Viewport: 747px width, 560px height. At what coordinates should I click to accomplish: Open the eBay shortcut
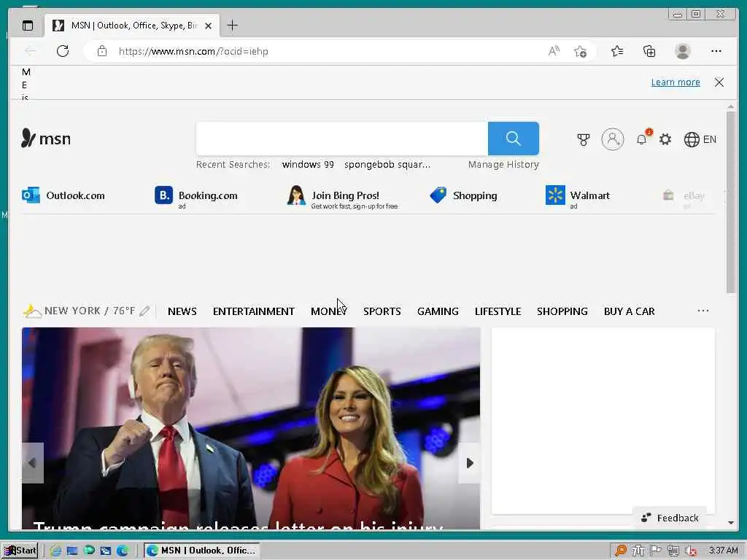coord(684,197)
